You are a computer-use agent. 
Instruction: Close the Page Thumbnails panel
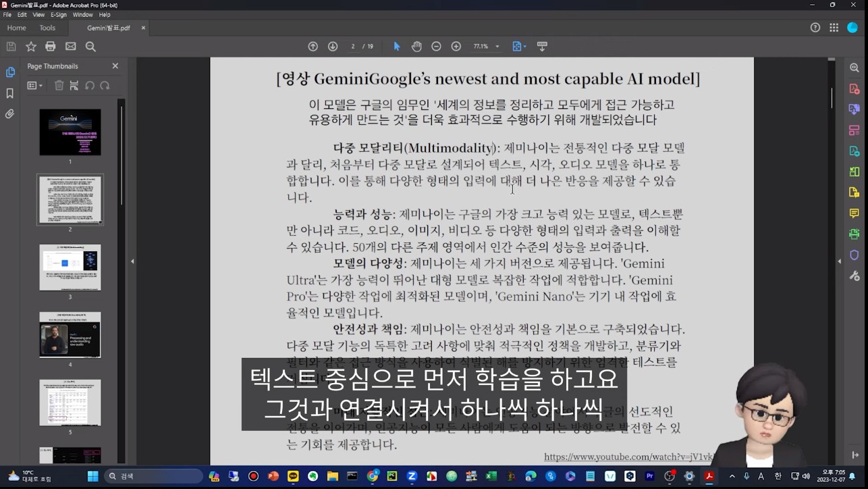tap(115, 66)
